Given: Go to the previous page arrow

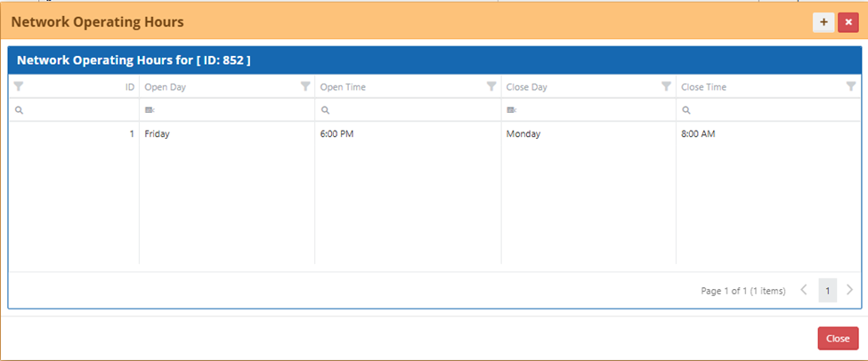Looking at the screenshot, I should pyautogui.click(x=804, y=290).
